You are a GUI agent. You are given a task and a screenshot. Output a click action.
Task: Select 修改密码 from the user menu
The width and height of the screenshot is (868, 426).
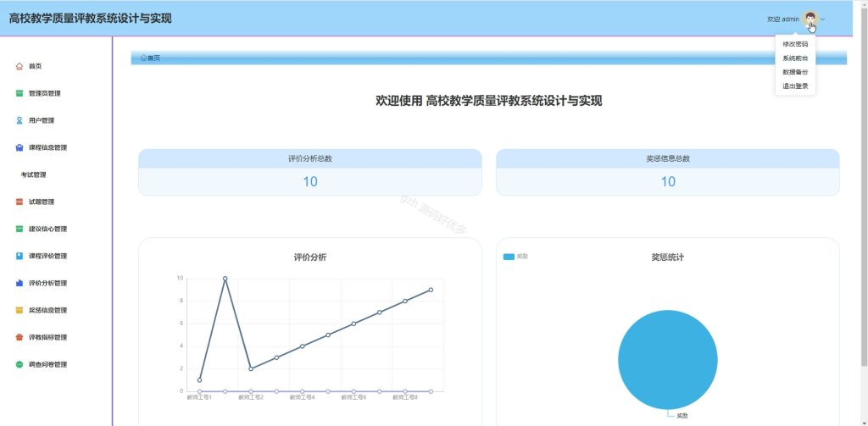tap(795, 44)
